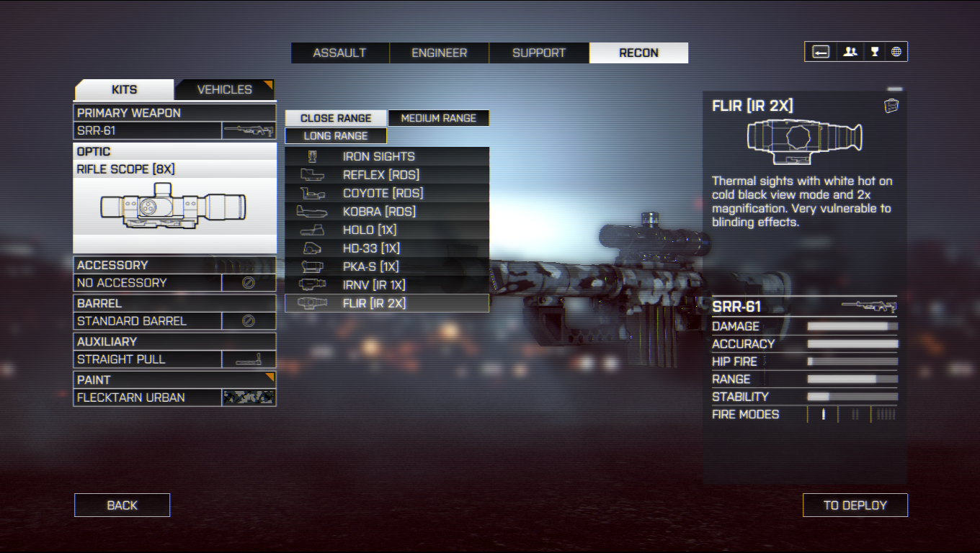Select the Long Range optics filter

coord(336,136)
